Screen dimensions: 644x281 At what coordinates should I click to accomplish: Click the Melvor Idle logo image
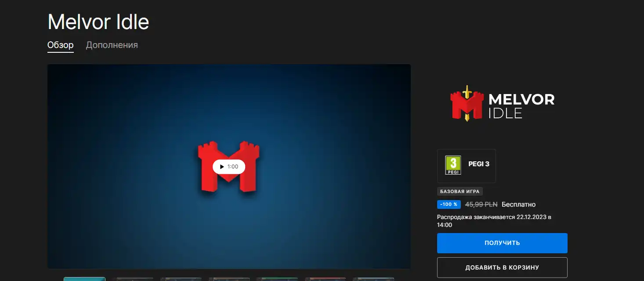tap(502, 103)
